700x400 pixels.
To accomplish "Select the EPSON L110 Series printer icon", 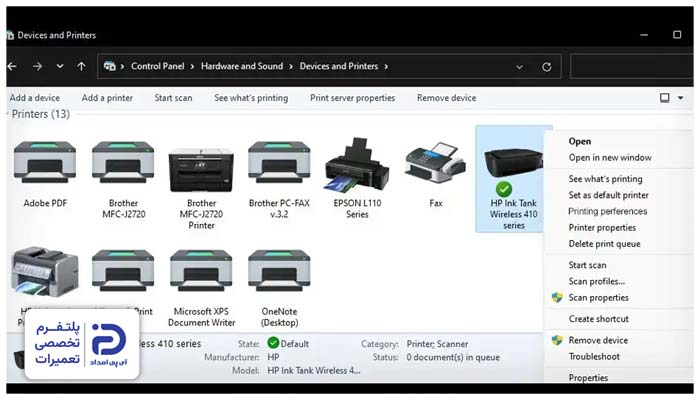I will coord(357,165).
